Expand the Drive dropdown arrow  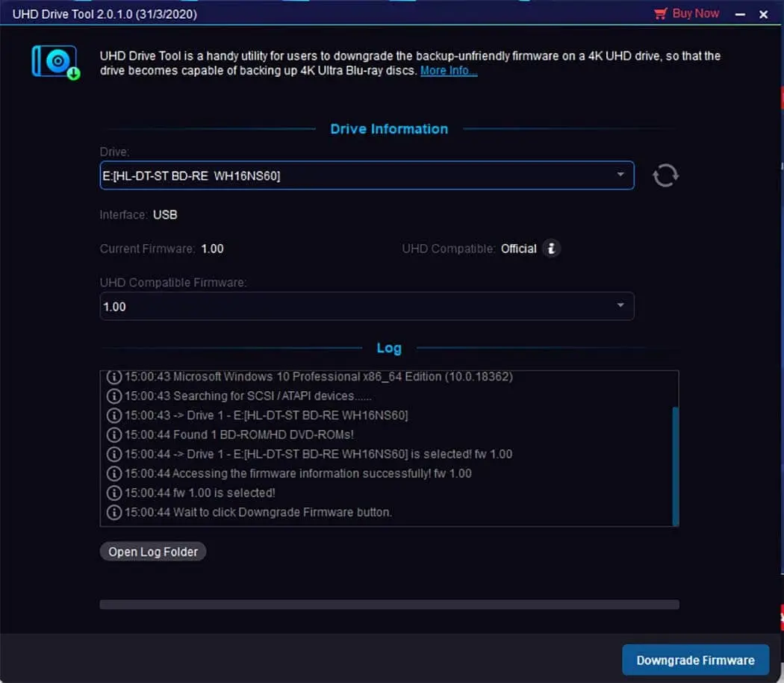point(620,175)
